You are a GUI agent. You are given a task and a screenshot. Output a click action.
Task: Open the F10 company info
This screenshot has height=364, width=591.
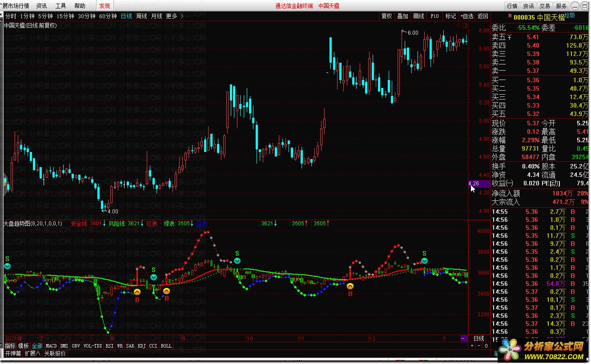435,16
